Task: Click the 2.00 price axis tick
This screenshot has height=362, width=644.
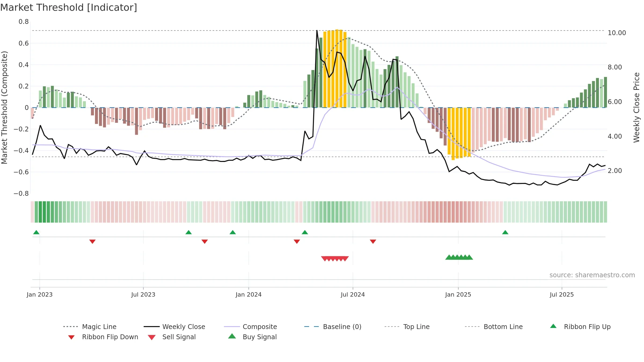Action: pos(615,171)
